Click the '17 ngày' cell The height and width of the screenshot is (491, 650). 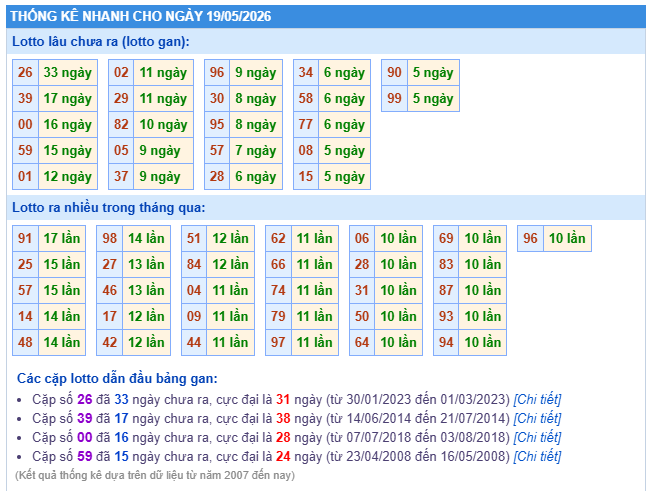68,99
